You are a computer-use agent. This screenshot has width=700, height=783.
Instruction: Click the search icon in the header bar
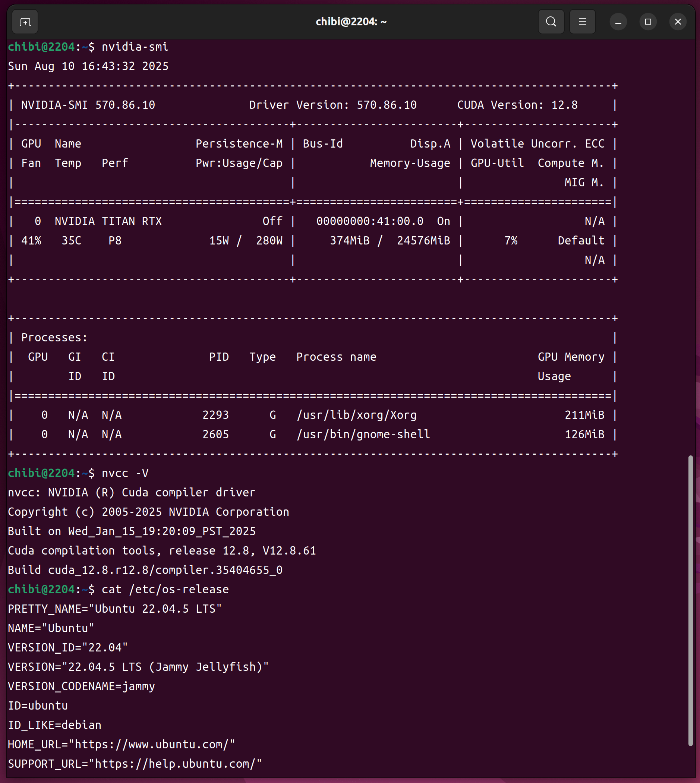point(551,22)
